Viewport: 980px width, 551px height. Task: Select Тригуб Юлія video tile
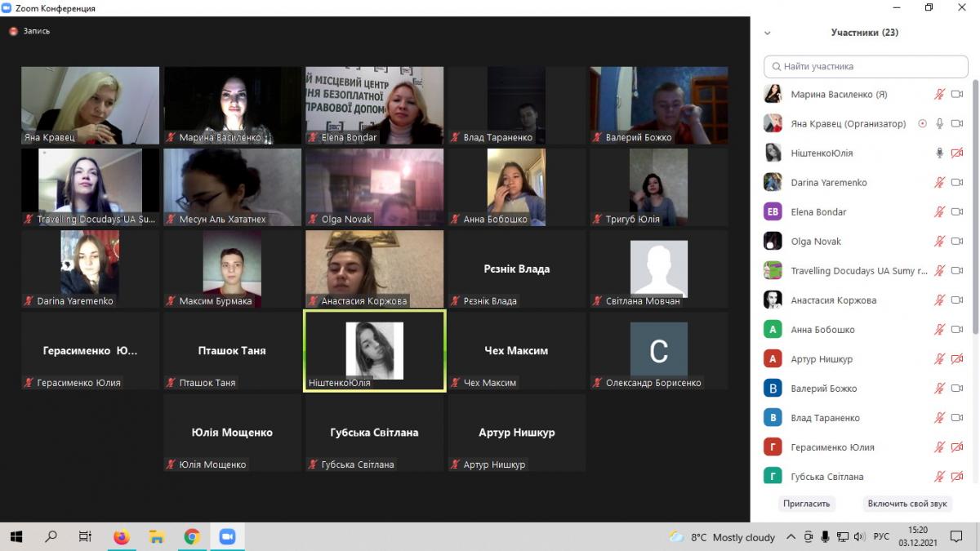pos(659,187)
